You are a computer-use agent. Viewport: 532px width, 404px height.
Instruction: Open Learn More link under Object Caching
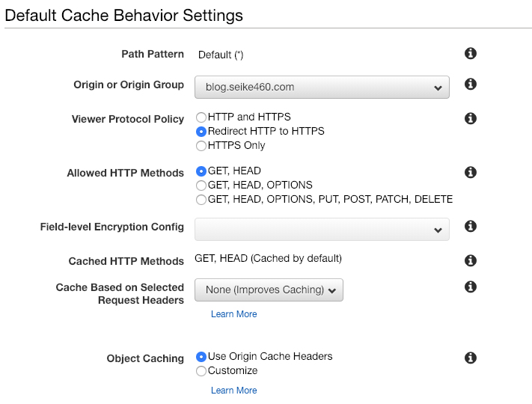click(233, 391)
